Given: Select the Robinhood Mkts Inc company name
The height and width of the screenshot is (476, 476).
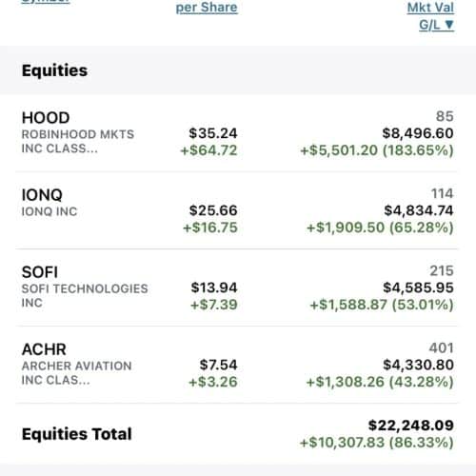Looking at the screenshot, I should (x=78, y=141).
